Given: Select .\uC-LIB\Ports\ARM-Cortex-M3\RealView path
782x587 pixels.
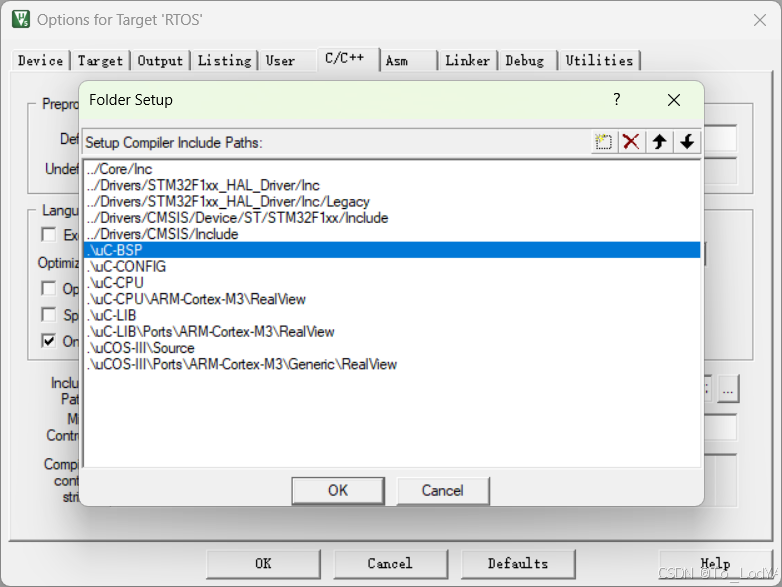Looking at the screenshot, I should pos(392,332).
